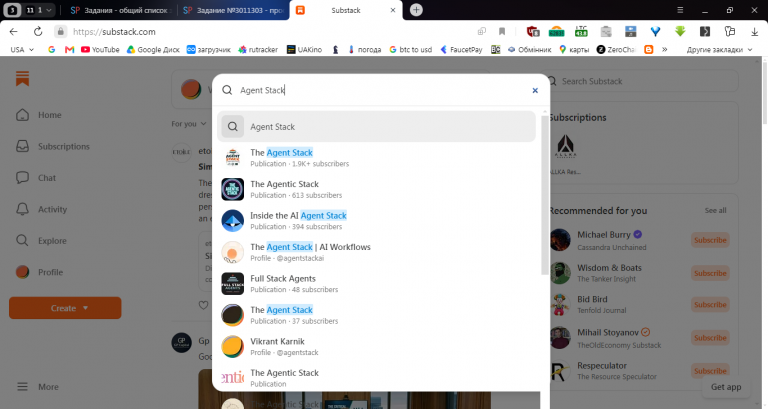
Task: Click the Get app button
Action: click(726, 387)
